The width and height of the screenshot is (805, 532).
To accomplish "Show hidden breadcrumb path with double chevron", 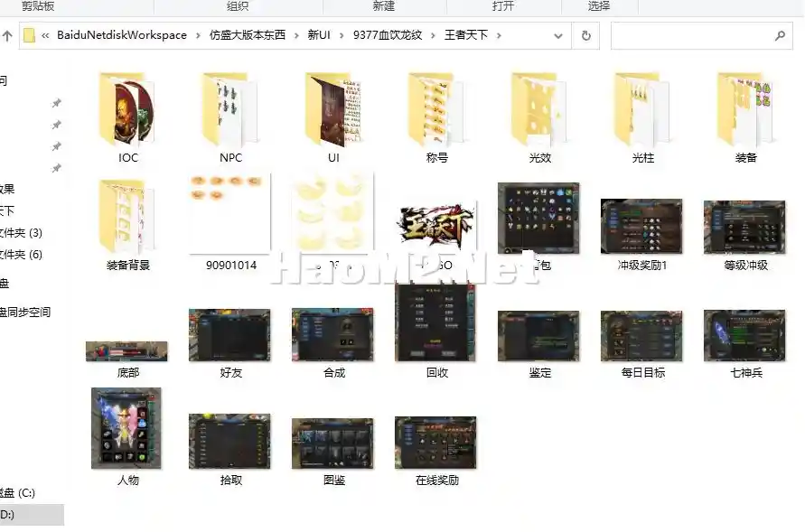I will click(x=45, y=35).
